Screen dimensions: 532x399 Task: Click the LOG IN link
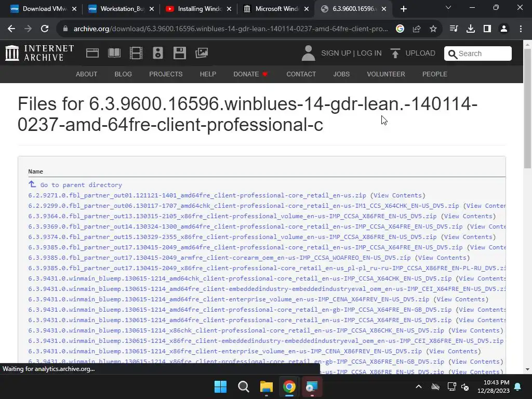tap(369, 54)
